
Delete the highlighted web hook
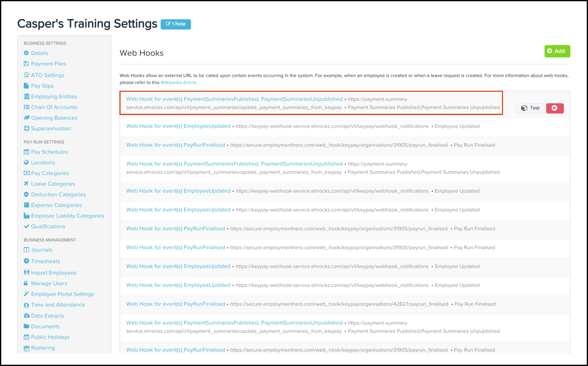click(x=555, y=108)
